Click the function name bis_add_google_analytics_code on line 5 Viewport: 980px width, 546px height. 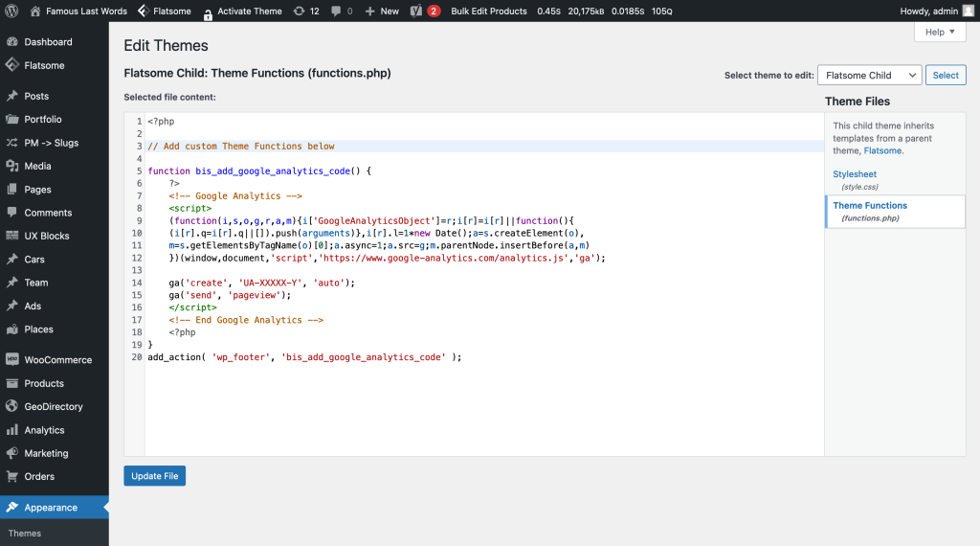(x=273, y=171)
